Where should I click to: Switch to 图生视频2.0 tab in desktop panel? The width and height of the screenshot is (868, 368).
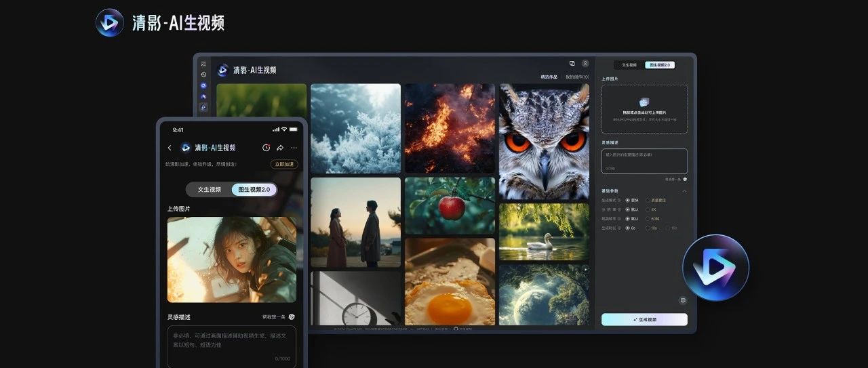(x=660, y=65)
